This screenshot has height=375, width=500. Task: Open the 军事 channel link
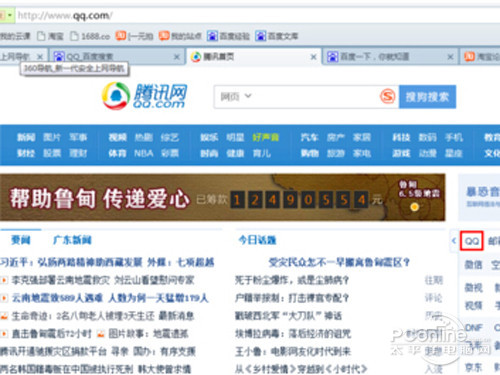[x=78, y=137]
